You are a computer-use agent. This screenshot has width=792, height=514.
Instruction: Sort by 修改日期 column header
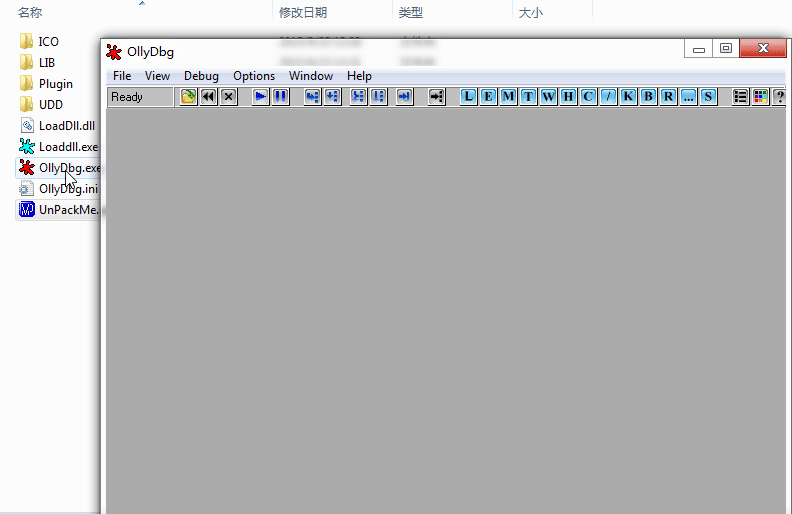(x=303, y=13)
